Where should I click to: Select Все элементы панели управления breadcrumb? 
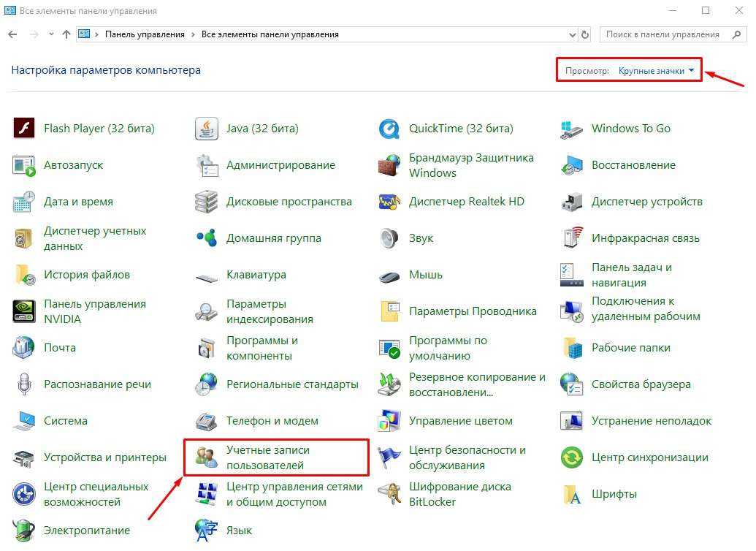click(x=270, y=34)
